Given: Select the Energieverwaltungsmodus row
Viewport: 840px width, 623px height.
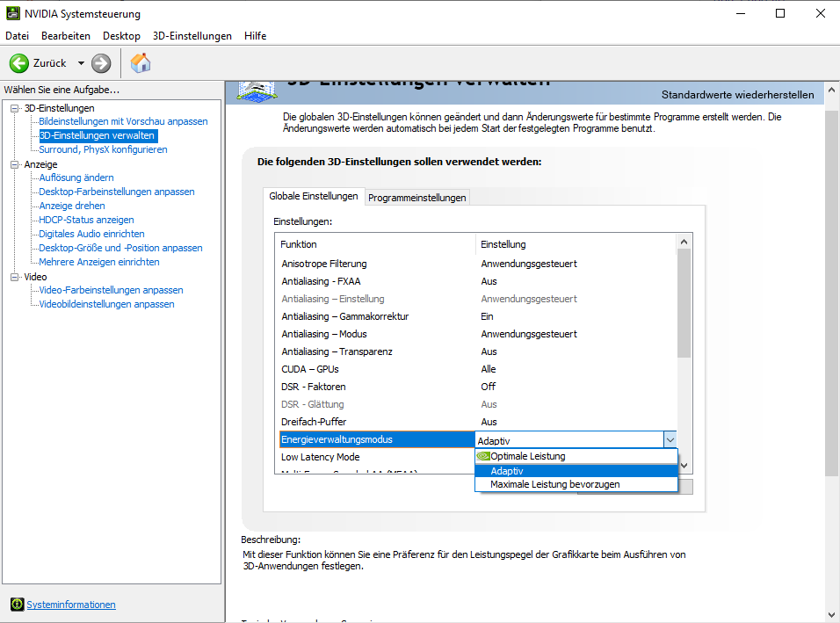Looking at the screenshot, I should tap(377, 440).
